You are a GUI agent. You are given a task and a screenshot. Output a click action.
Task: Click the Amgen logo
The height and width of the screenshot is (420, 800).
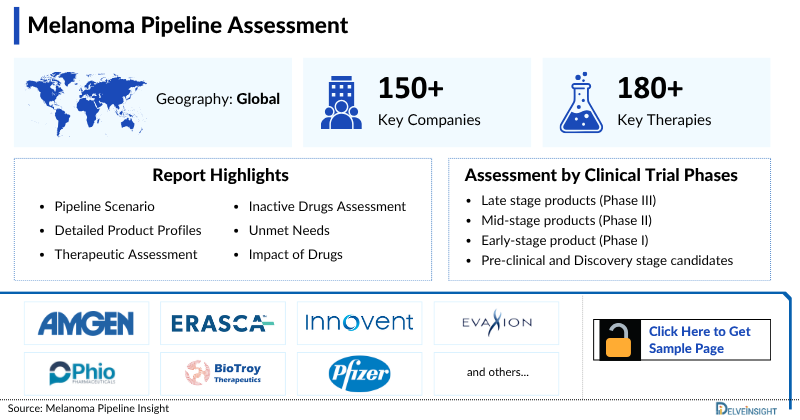(86, 324)
